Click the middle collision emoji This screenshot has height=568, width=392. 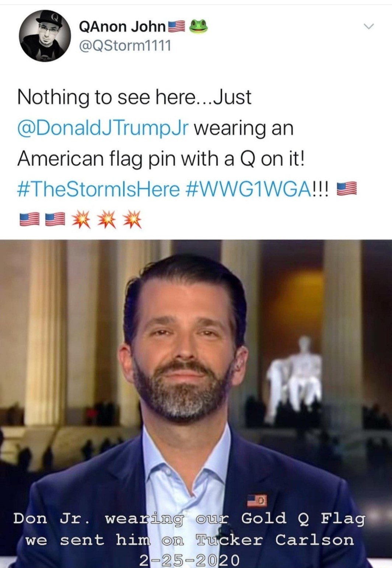[106, 219]
